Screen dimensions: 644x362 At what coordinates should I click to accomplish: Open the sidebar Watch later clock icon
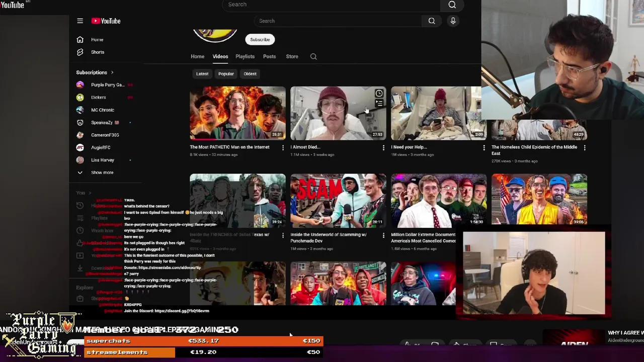coord(80,230)
